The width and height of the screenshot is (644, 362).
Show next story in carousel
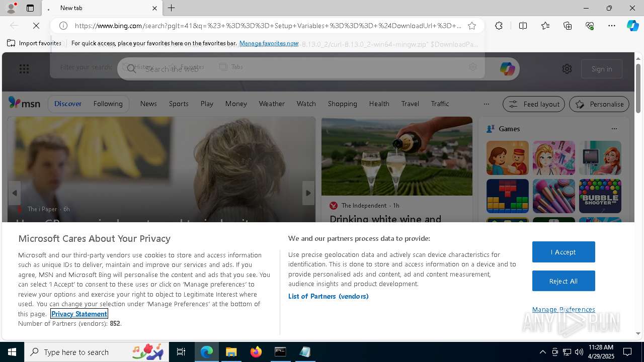308,193
